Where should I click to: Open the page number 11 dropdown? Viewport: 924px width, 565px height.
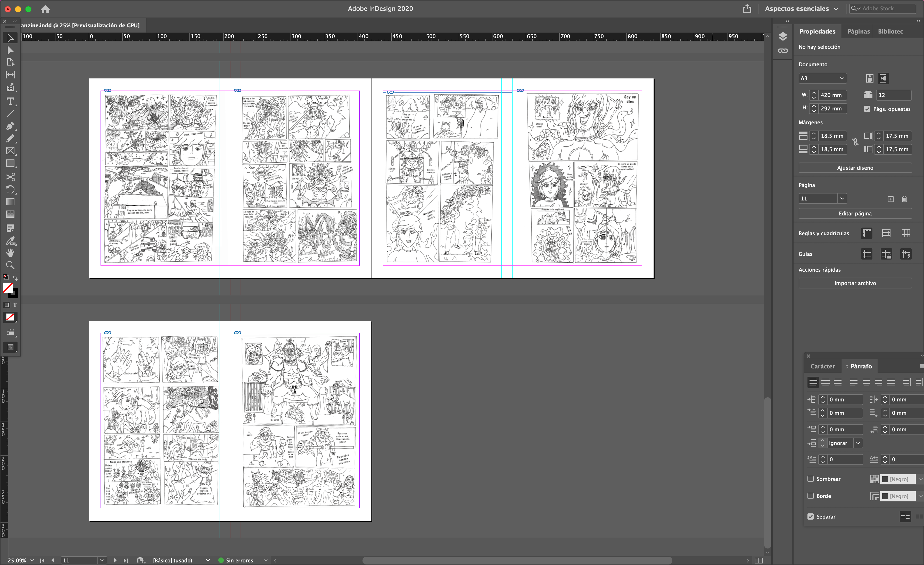842,198
